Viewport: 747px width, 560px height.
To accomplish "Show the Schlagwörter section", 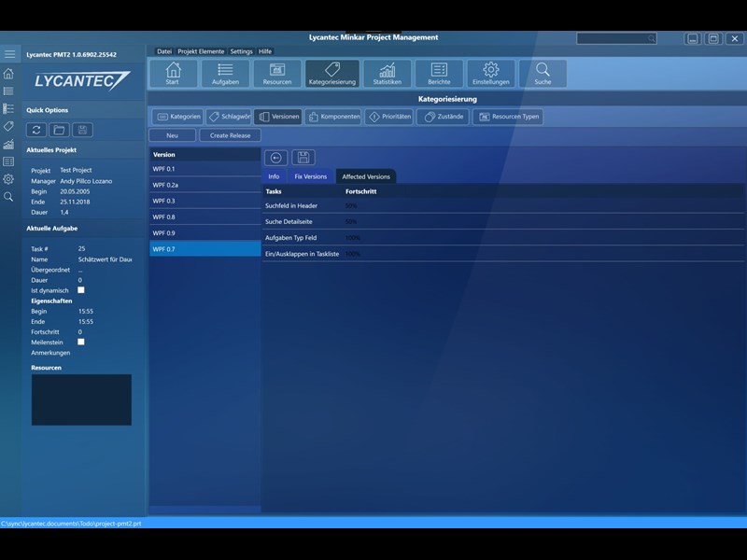I will point(229,117).
